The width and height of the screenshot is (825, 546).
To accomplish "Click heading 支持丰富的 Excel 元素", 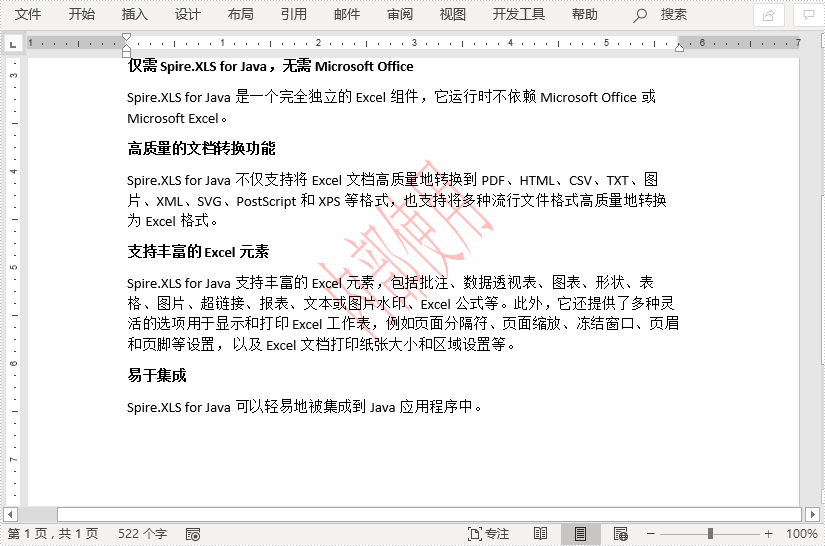I will click(198, 252).
